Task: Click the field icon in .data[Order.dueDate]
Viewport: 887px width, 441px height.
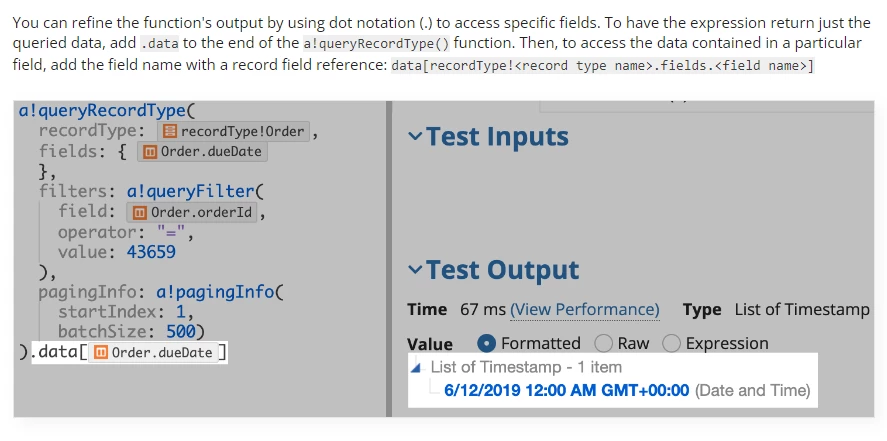Action: click(100, 353)
